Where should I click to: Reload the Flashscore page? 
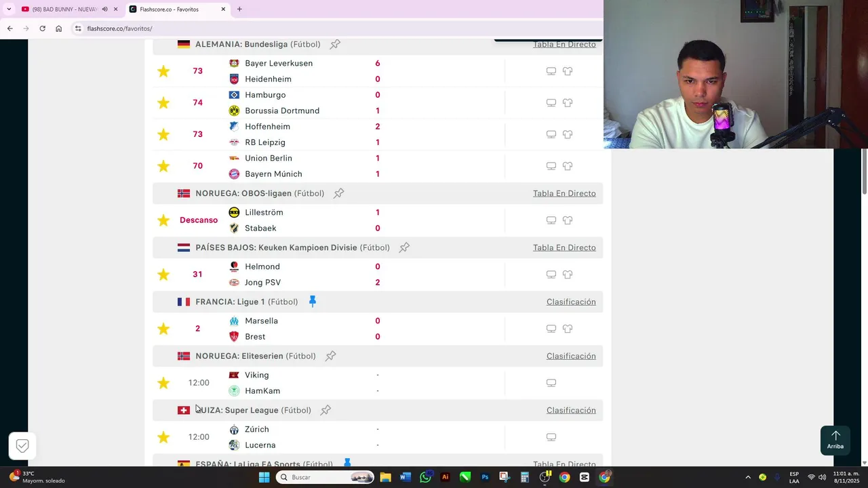[42, 28]
